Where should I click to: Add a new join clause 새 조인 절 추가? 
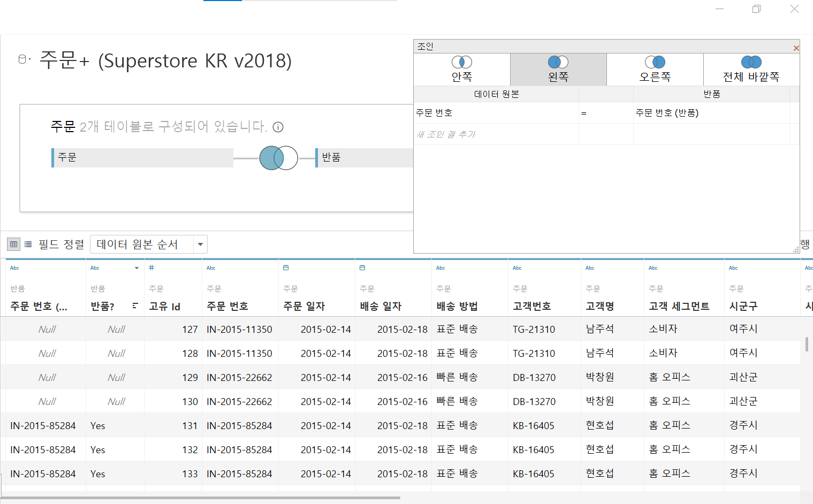[x=496, y=134]
